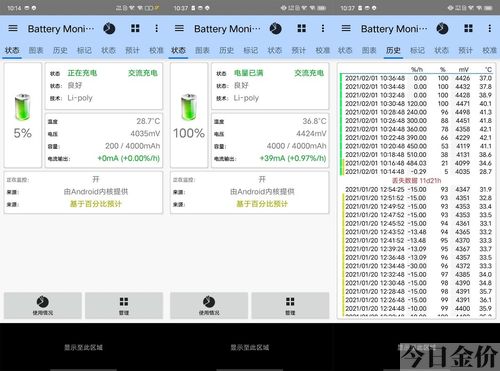Switch to the 图表 tab on the 5% screen

(x=36, y=50)
